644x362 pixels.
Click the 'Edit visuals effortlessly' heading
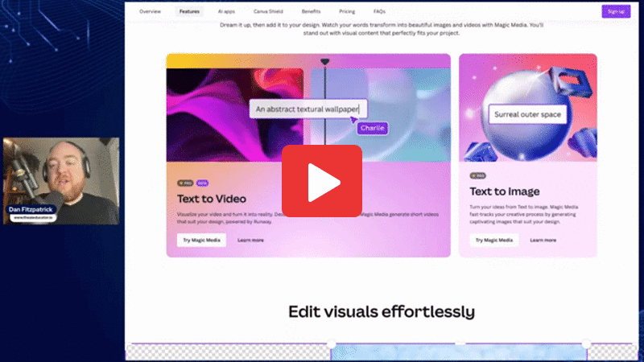382,311
